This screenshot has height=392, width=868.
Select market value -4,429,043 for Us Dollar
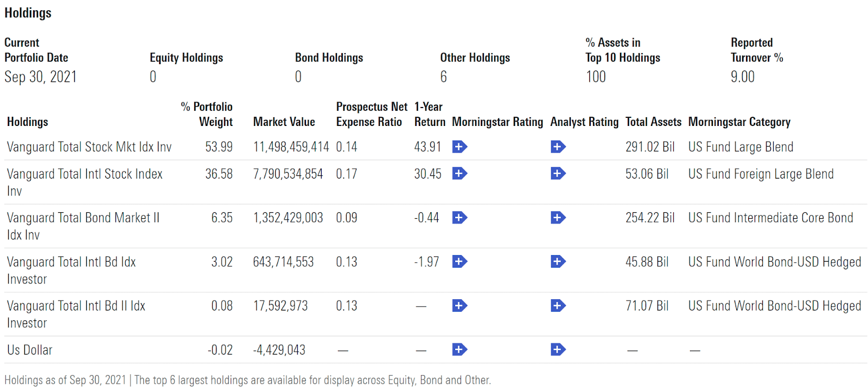[x=279, y=350]
